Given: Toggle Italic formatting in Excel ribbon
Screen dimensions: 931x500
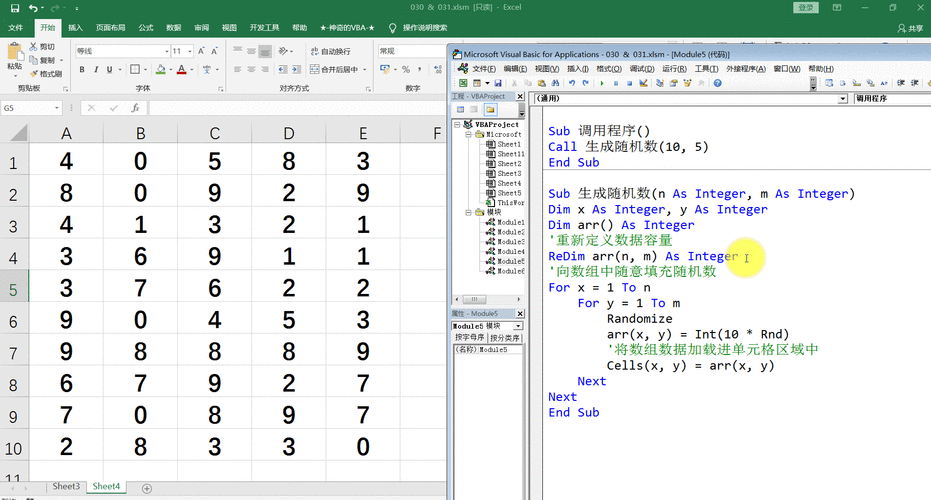Looking at the screenshot, I should pyautogui.click(x=96, y=69).
